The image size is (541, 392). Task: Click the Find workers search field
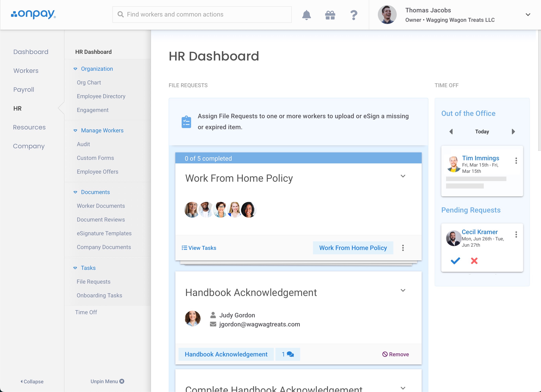[202, 15]
